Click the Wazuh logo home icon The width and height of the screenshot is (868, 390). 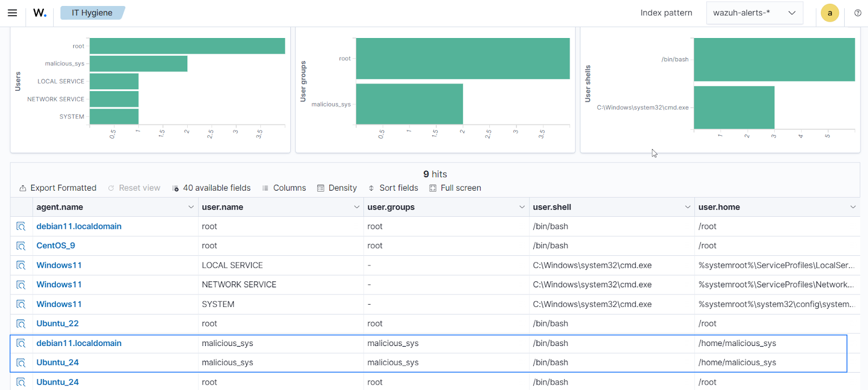coord(40,13)
